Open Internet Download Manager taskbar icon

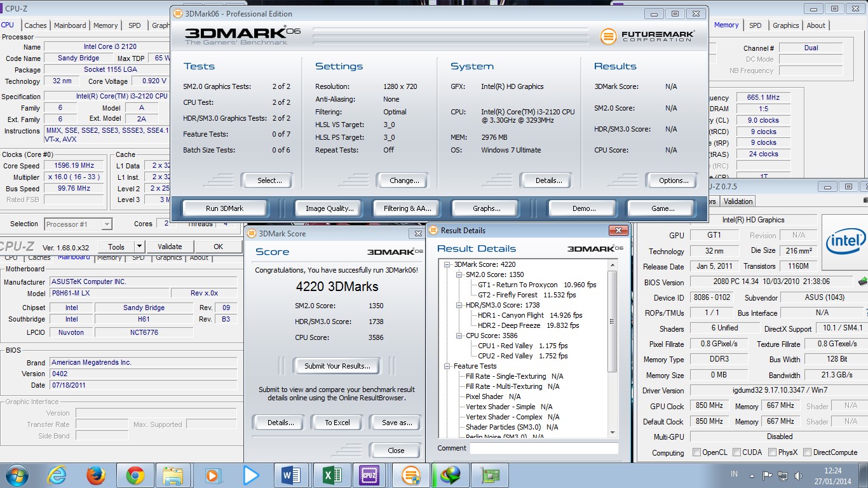click(450, 475)
